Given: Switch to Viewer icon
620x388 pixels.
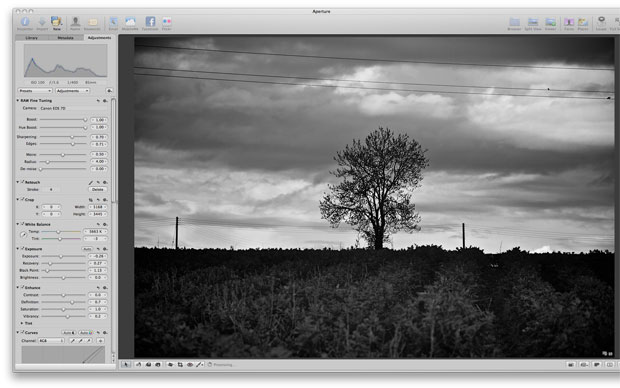Looking at the screenshot, I should click(x=550, y=23).
